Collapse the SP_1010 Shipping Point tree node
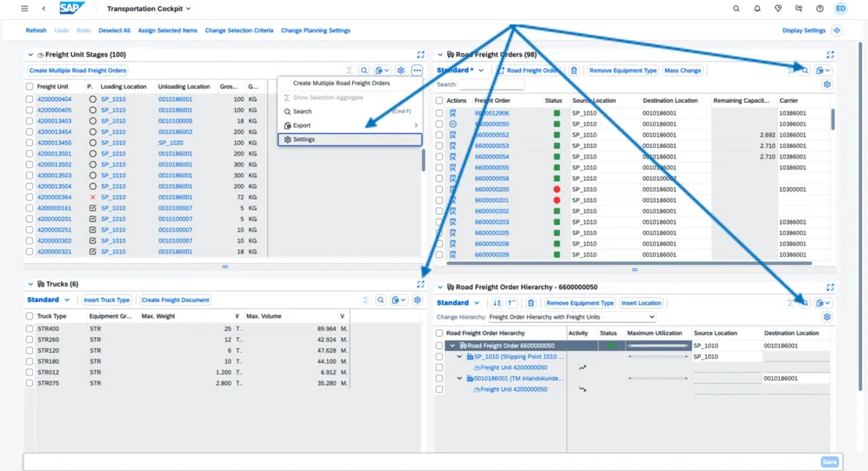 [x=459, y=356]
